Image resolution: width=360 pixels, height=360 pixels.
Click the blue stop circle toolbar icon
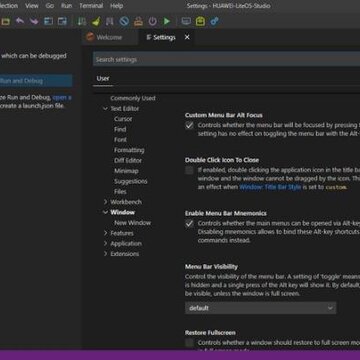click(124, 22)
